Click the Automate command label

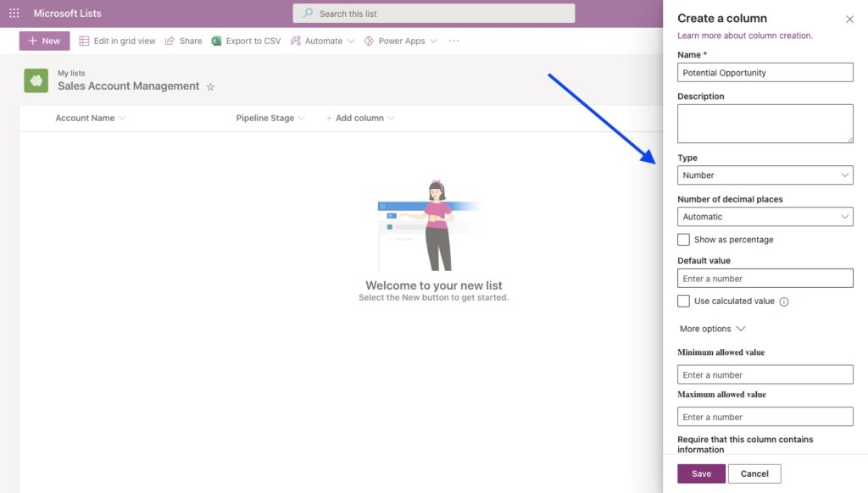pyautogui.click(x=323, y=41)
